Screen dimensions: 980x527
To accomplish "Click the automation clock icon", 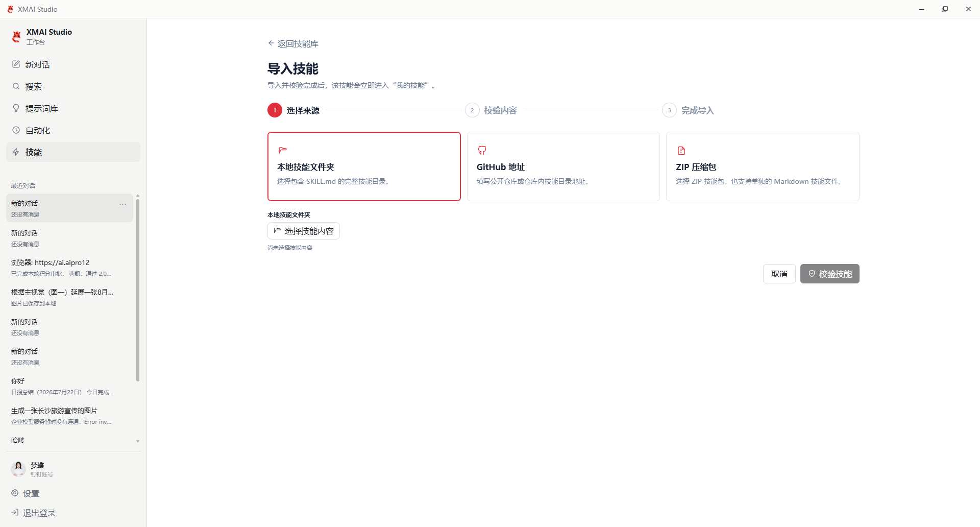I will point(16,130).
